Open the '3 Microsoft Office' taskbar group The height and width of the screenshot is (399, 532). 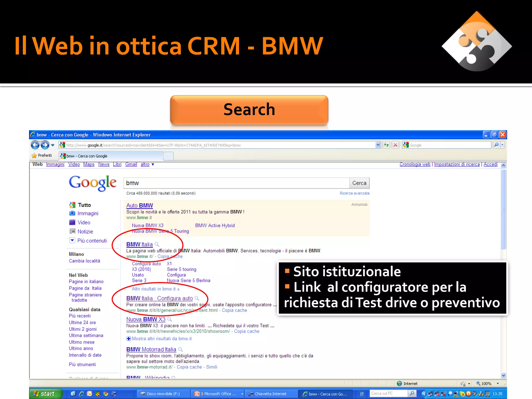coord(218,394)
